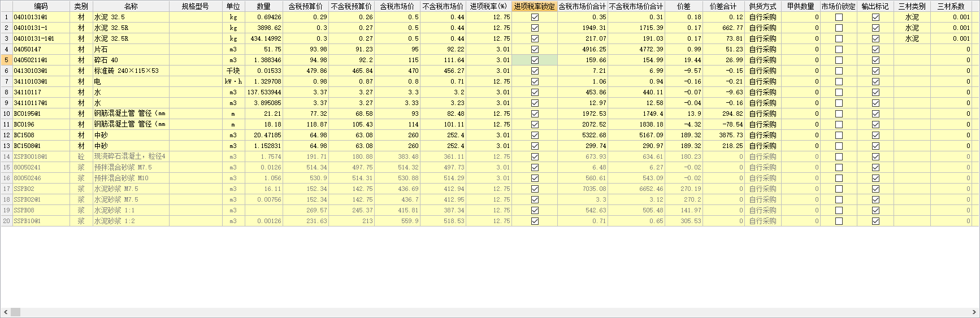Click the 名称 column header
This screenshot has width=980, height=318.
coord(131,6)
